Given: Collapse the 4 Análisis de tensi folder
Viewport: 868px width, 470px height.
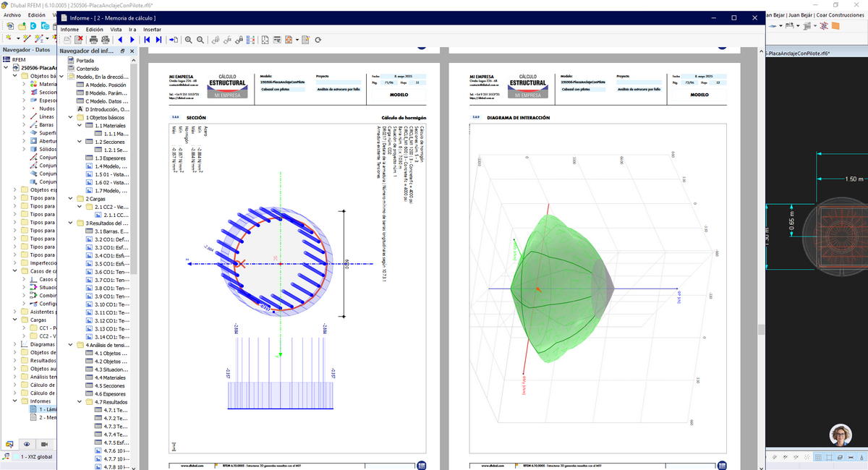Looking at the screenshot, I should click(70, 345).
